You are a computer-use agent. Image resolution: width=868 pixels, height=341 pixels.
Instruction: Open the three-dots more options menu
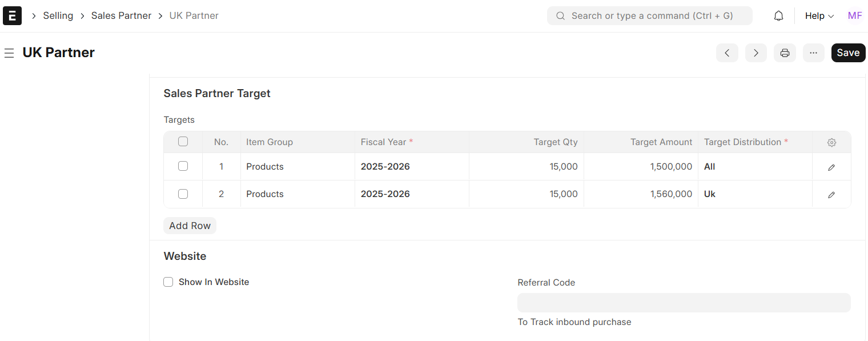click(x=814, y=53)
